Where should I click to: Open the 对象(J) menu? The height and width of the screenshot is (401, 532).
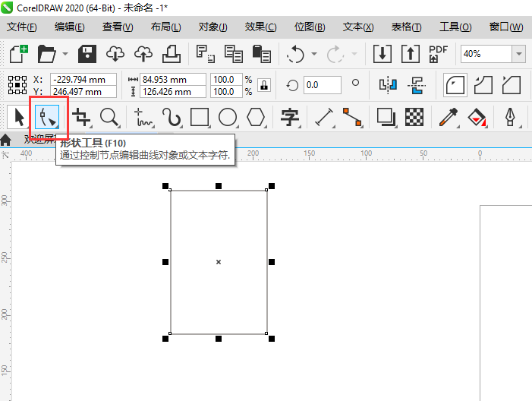pos(213,27)
